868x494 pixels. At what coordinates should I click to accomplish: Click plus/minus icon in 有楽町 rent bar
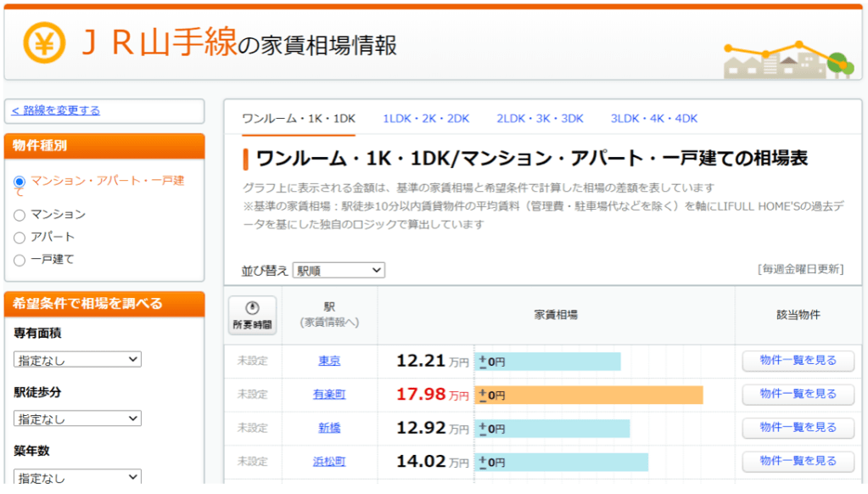[483, 396]
